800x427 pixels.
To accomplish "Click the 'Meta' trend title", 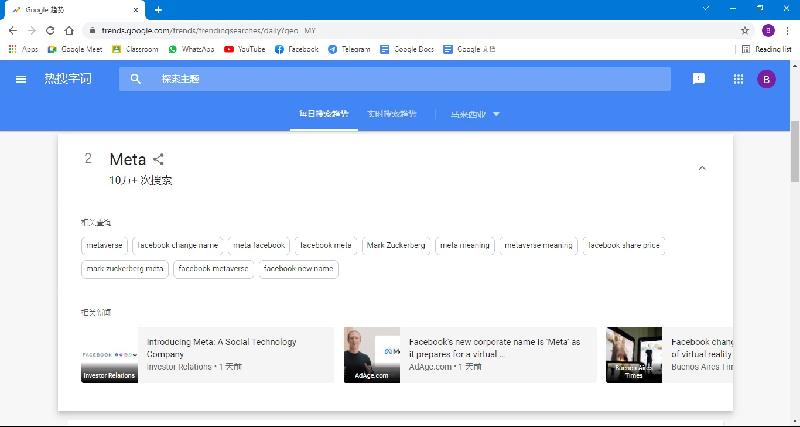I will [x=128, y=159].
